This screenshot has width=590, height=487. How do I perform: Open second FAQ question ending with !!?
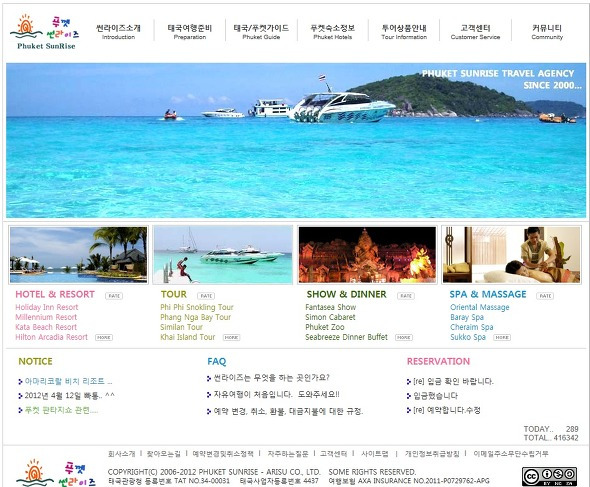click(x=276, y=394)
